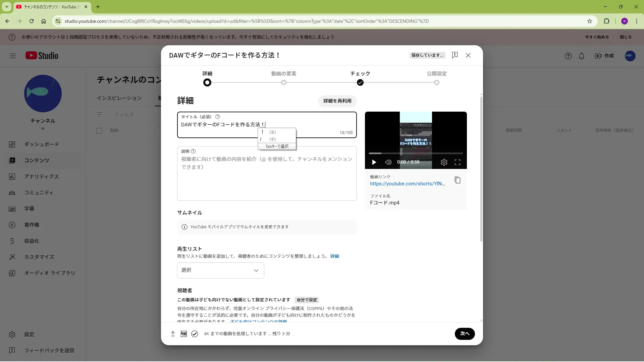
Task: Play the preview video
Action: (x=374, y=162)
